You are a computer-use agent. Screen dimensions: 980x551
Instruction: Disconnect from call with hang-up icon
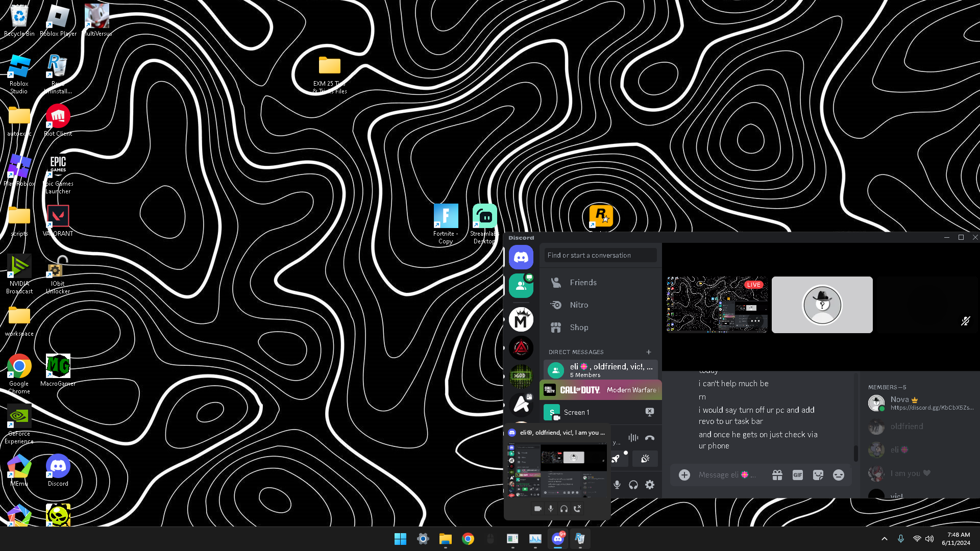649,438
